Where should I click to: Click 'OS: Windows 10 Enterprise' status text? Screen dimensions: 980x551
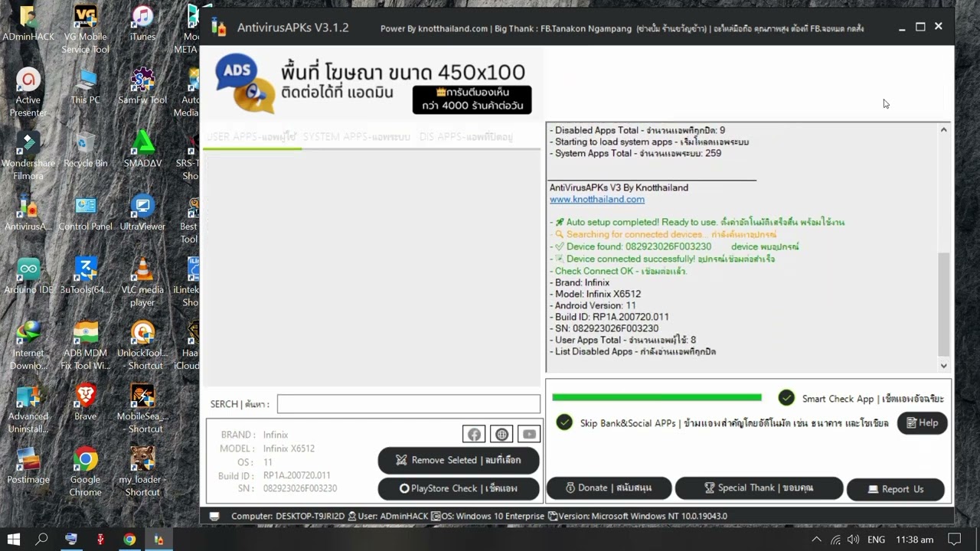pyautogui.click(x=493, y=516)
